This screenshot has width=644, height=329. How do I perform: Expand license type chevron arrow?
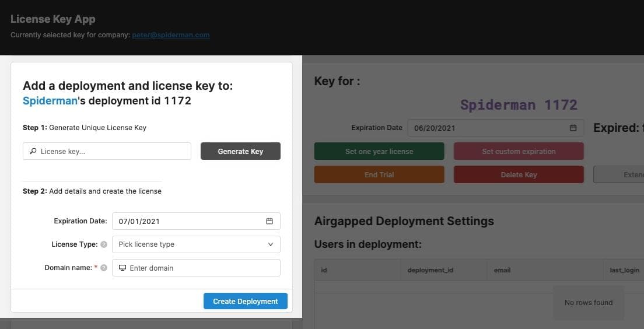point(270,244)
